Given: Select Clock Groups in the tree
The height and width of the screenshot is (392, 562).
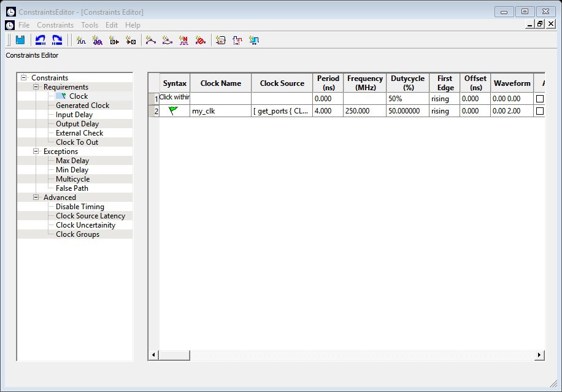Looking at the screenshot, I should (x=77, y=234).
